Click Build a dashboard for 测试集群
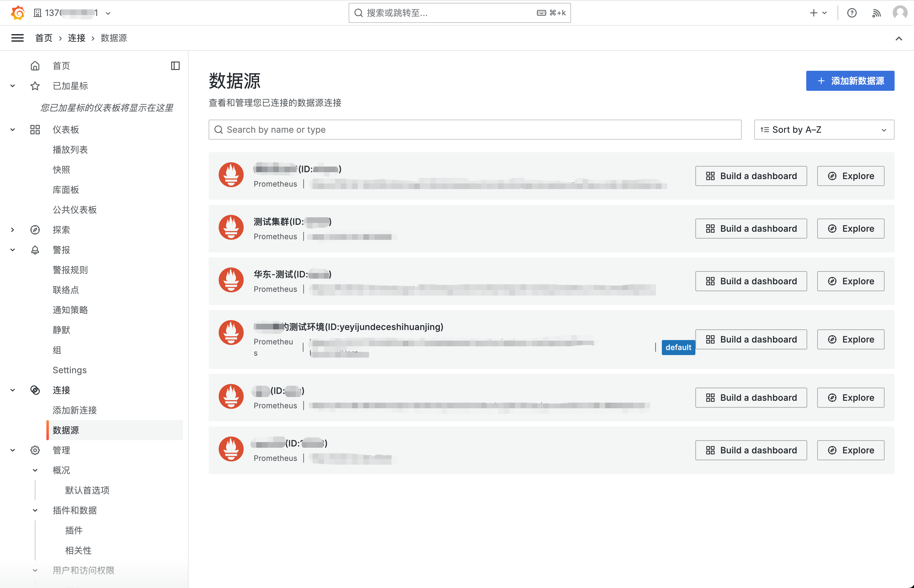This screenshot has width=914, height=588. [750, 228]
